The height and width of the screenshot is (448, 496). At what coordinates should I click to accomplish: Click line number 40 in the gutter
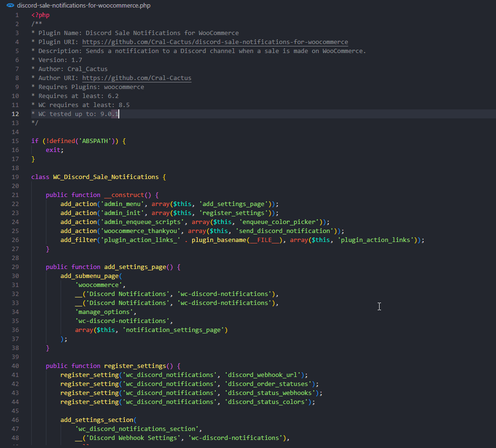(16, 366)
